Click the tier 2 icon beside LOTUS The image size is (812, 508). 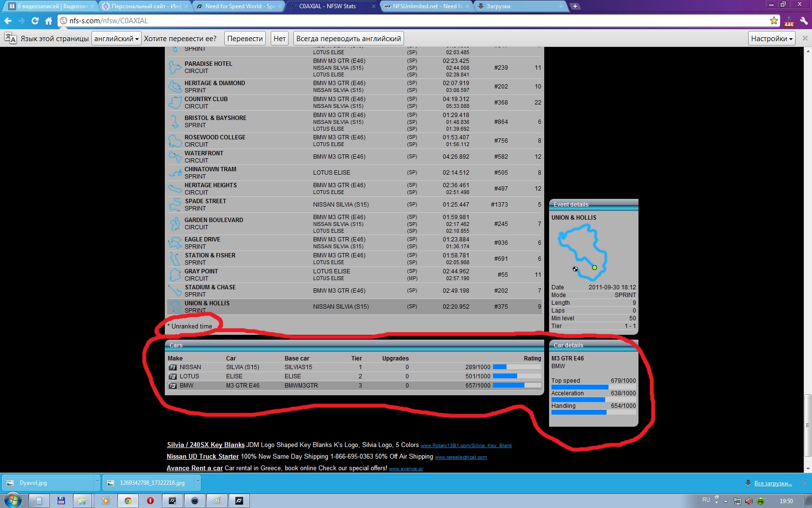173,376
